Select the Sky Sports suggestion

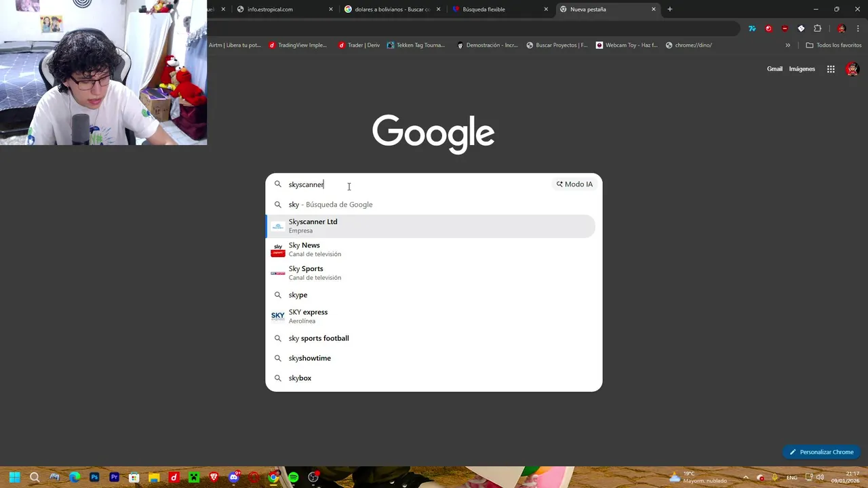[x=431, y=273]
